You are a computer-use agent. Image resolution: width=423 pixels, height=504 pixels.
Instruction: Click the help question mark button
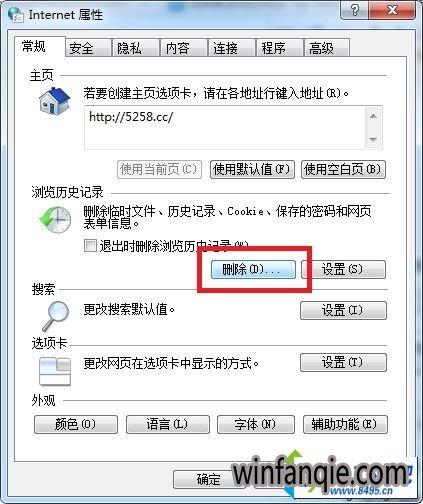pos(355,10)
